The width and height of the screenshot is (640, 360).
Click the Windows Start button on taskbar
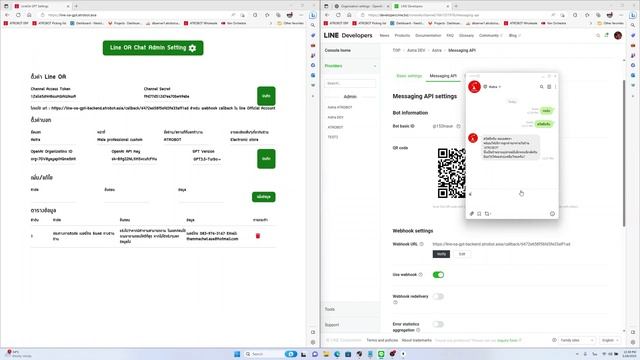point(237,354)
